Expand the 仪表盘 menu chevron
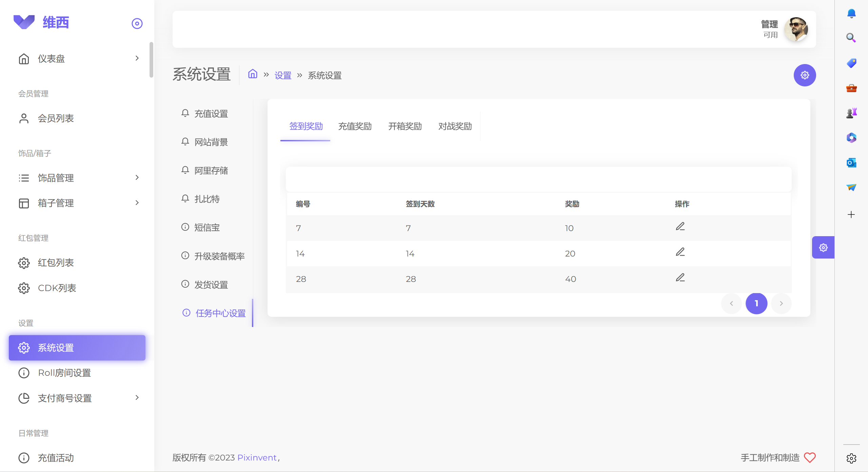This screenshot has height=472, width=868. point(137,58)
